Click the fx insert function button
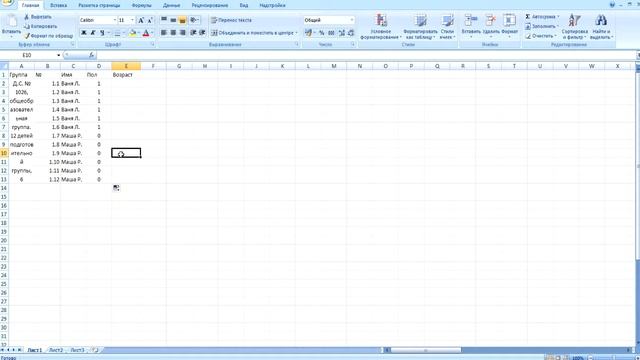The height and width of the screenshot is (360, 640). [x=91, y=55]
